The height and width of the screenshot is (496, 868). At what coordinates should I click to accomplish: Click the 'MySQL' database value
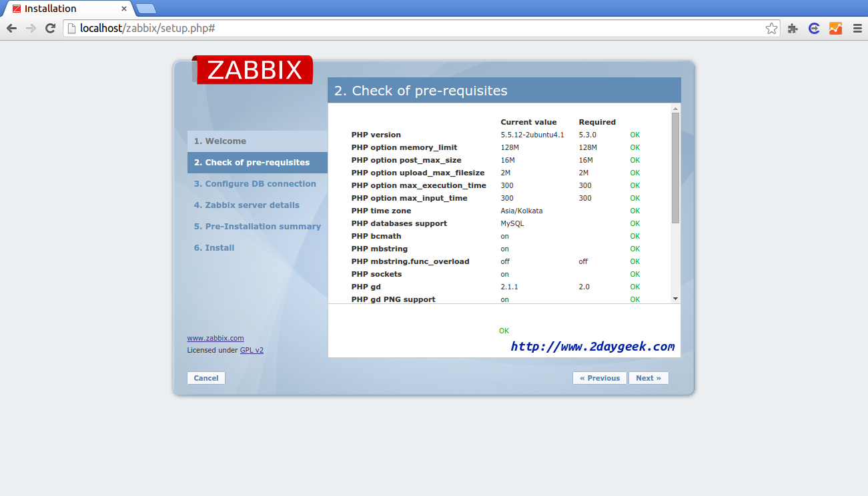pyautogui.click(x=512, y=223)
